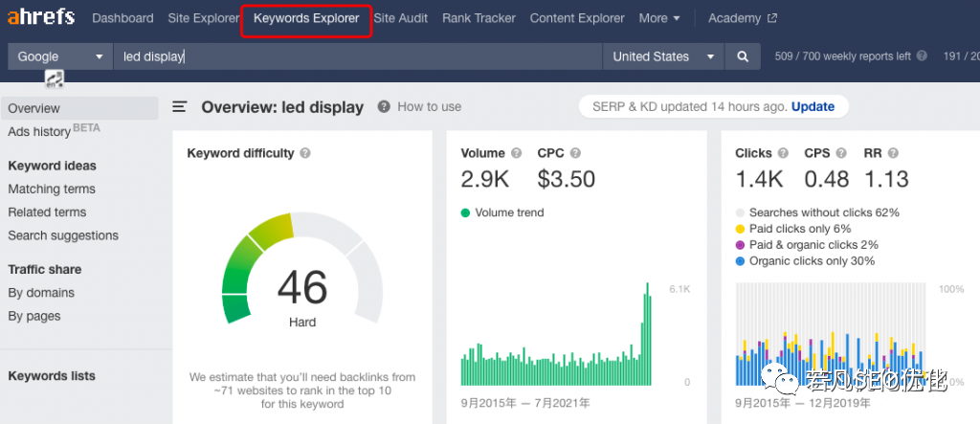Click help icon beside weekly reports left
This screenshot has width=980, height=424.
[922, 56]
